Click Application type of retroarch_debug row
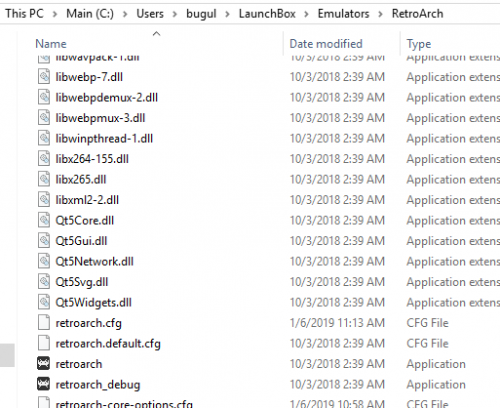This screenshot has height=408, width=500. click(436, 385)
